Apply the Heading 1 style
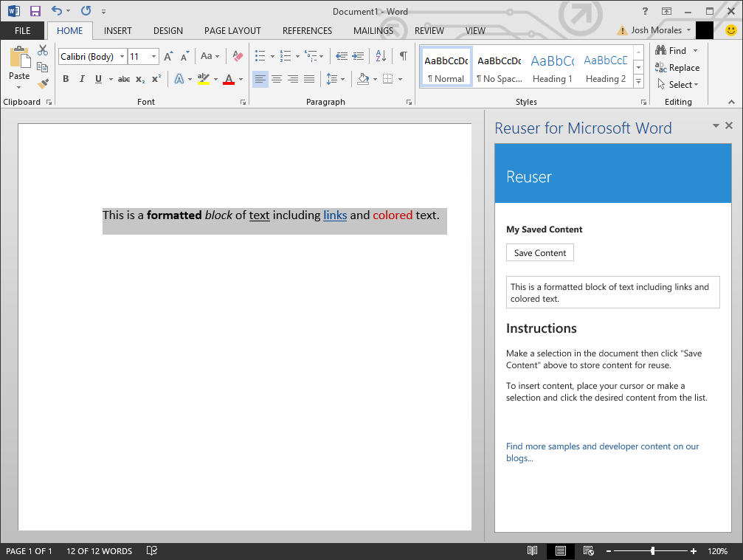Image resolution: width=743 pixels, height=560 pixels. click(552, 66)
